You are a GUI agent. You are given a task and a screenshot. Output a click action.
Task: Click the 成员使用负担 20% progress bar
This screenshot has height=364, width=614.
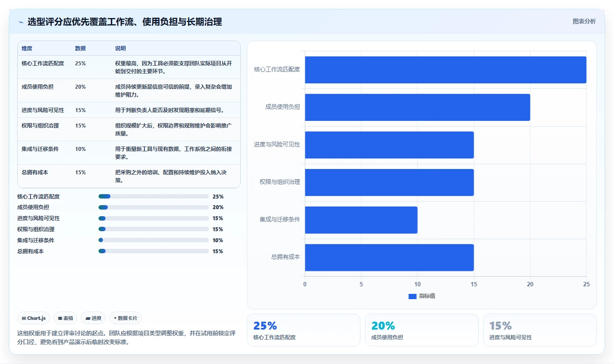154,207
